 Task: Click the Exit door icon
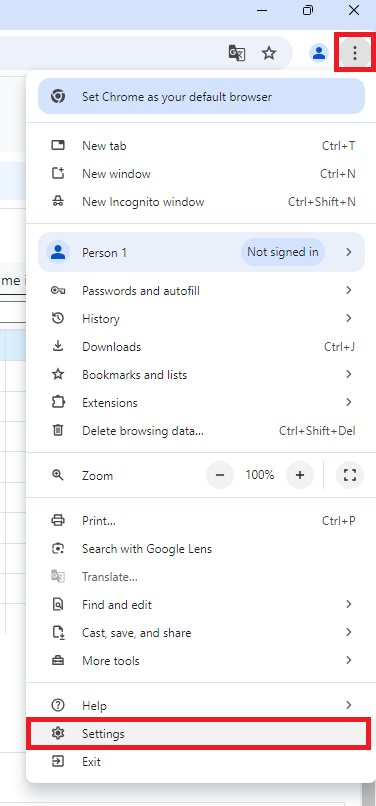coord(58,761)
